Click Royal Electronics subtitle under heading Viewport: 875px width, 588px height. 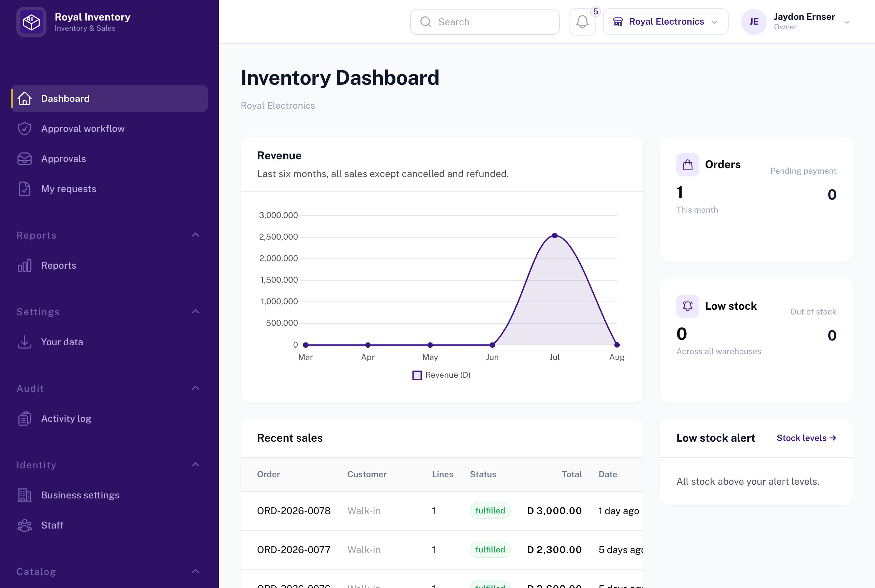[x=278, y=106]
